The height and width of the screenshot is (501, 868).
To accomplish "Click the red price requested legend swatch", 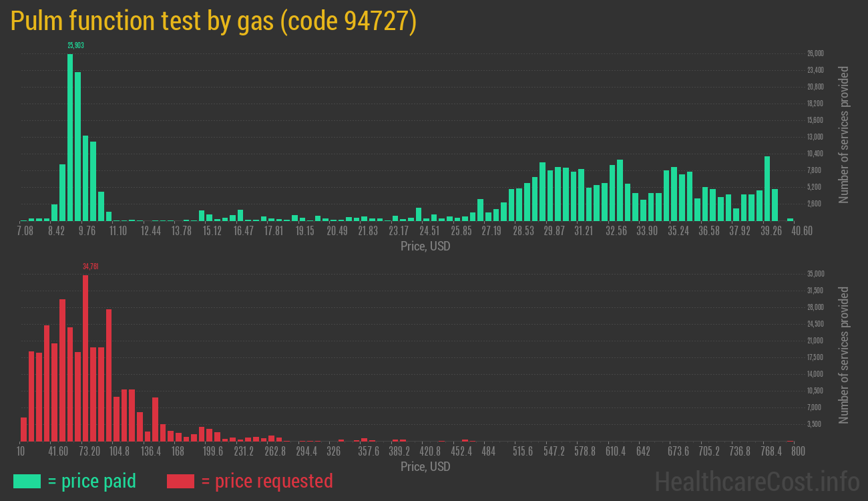I will [x=179, y=481].
